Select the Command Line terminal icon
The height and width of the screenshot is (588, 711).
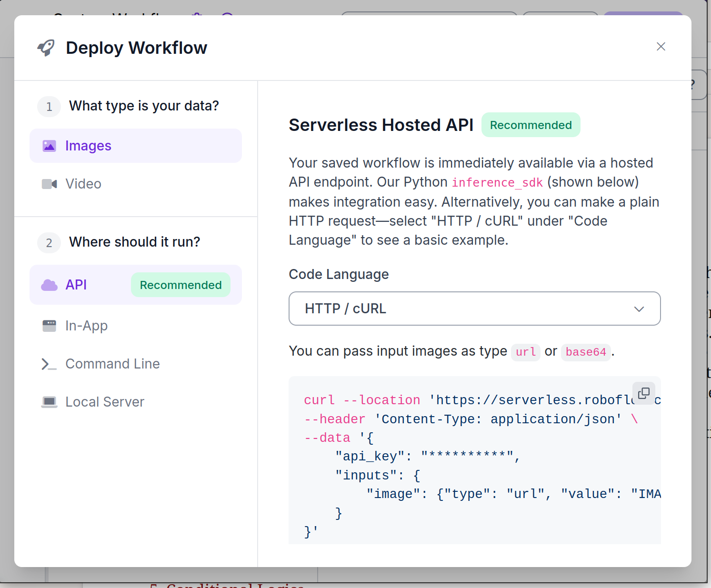tap(49, 364)
